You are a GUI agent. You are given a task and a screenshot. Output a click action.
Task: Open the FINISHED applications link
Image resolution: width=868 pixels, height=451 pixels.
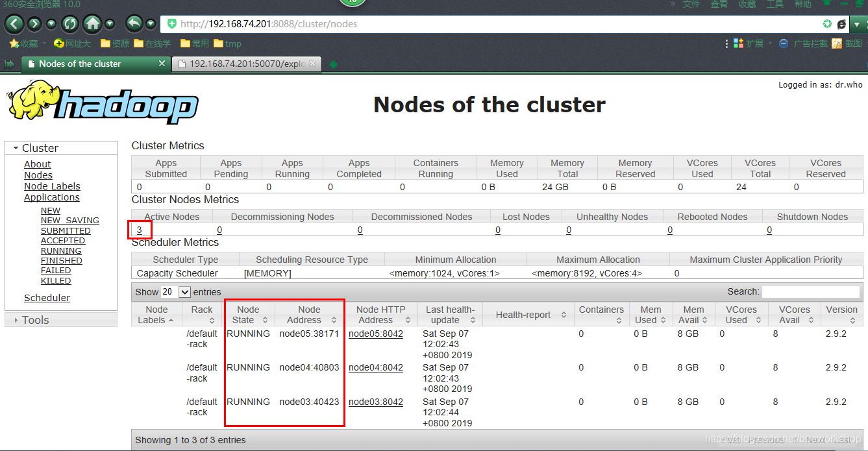62,260
